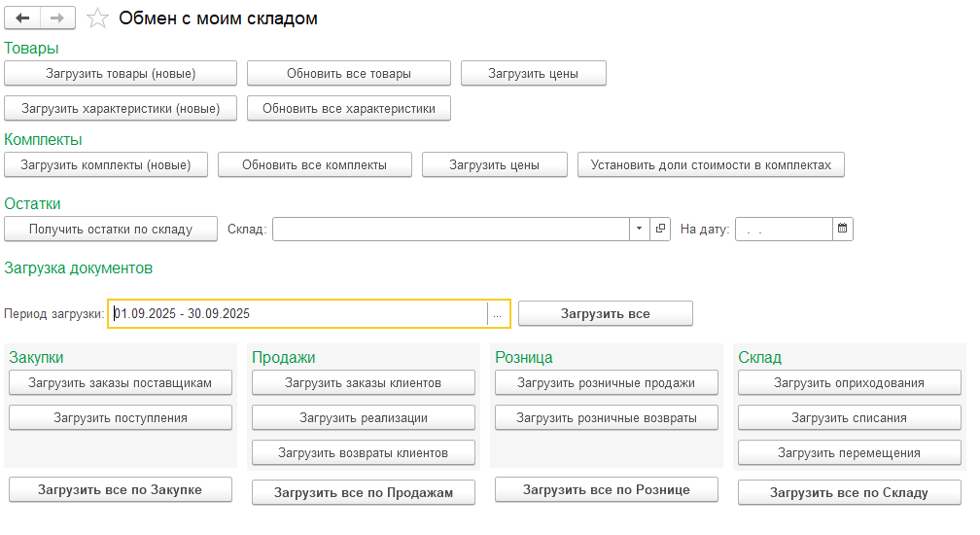Click Обновить все товары

(349, 74)
